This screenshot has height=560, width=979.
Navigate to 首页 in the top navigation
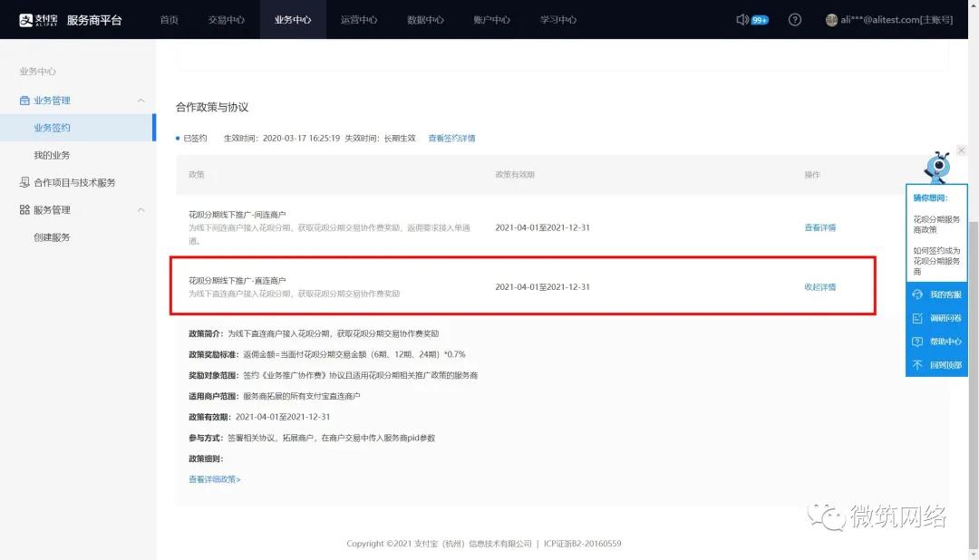pyautogui.click(x=169, y=19)
